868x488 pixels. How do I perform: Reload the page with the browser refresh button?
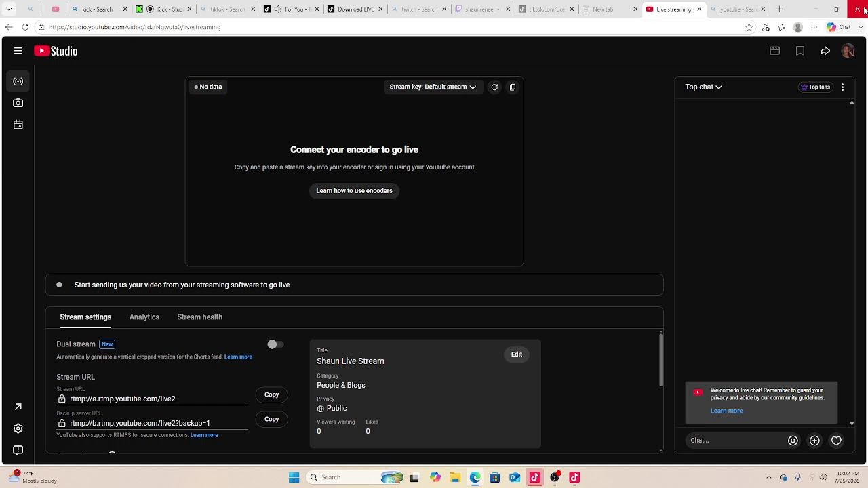coord(25,27)
